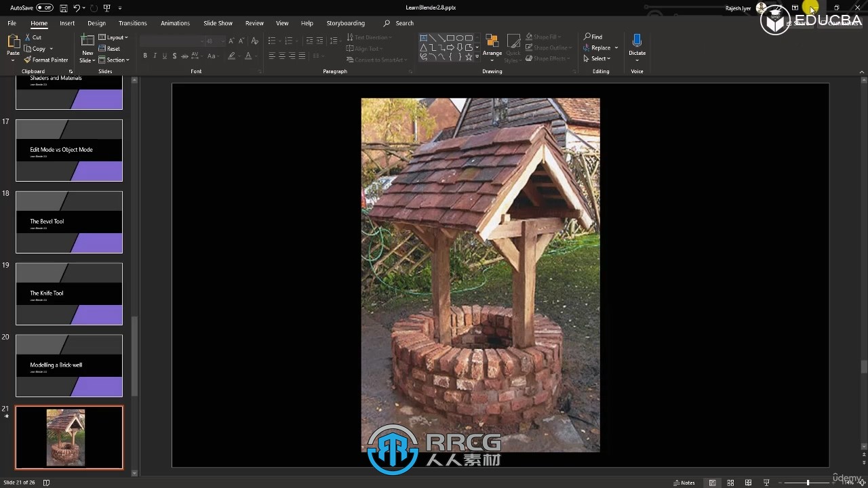Click the Paste clipboard icon
This screenshot has width=868, height=488.
13,41
